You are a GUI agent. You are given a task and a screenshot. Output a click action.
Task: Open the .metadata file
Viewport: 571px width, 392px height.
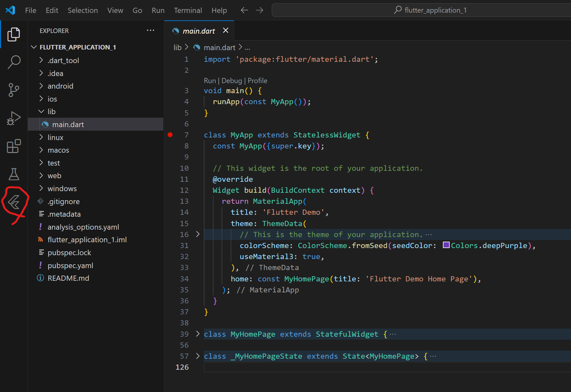click(96, 214)
